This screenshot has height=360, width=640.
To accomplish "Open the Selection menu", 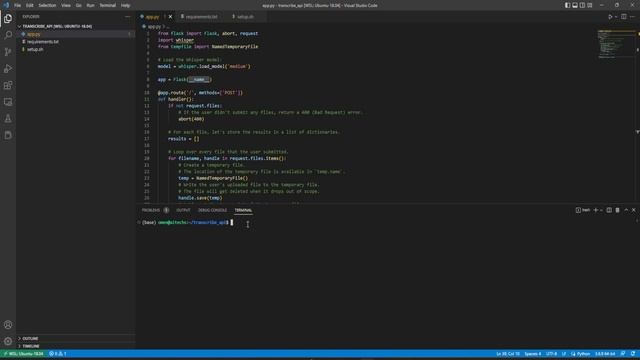I will (x=47, y=5).
